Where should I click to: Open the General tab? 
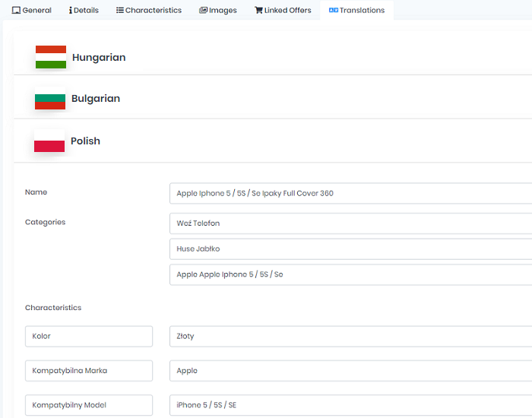coord(32,10)
